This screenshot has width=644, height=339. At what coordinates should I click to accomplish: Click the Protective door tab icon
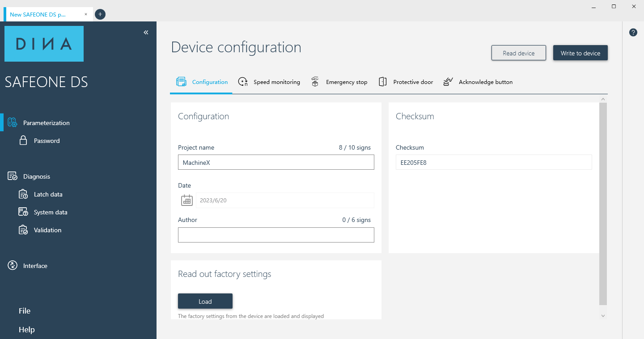382,82
